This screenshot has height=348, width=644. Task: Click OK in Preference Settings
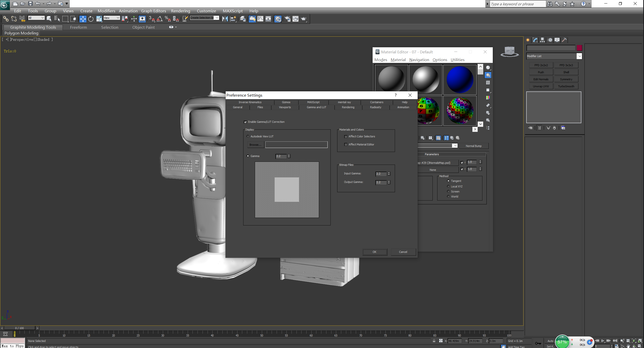374,252
